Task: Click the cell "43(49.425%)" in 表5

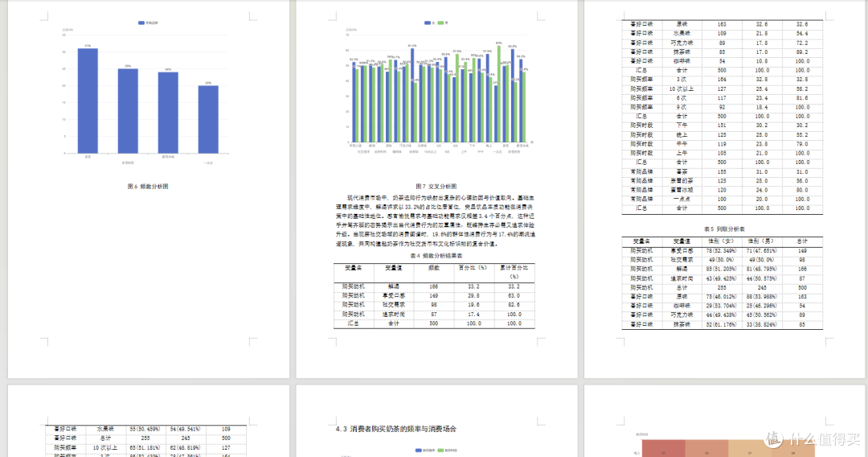Action: (721, 278)
